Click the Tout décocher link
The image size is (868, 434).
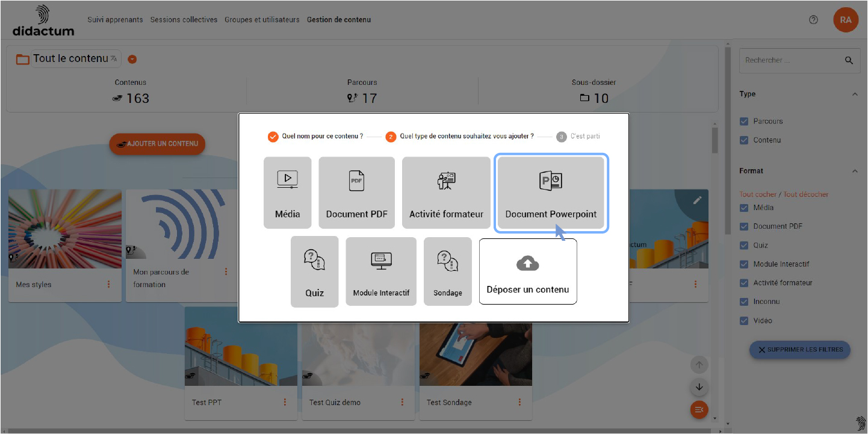point(806,194)
